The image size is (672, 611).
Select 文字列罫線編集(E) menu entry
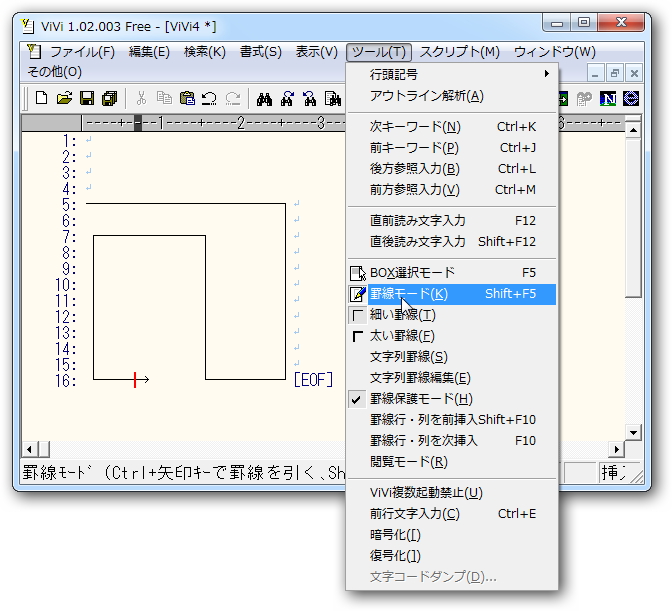[451, 378]
